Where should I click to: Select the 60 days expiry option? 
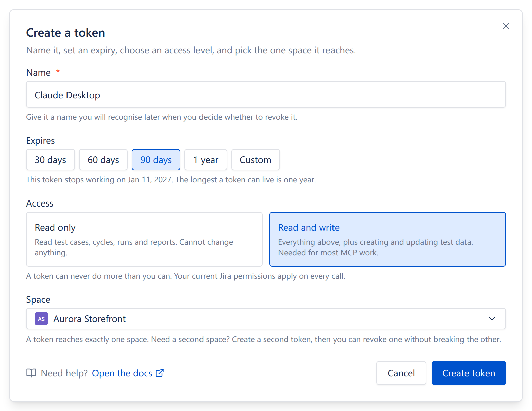pos(103,160)
